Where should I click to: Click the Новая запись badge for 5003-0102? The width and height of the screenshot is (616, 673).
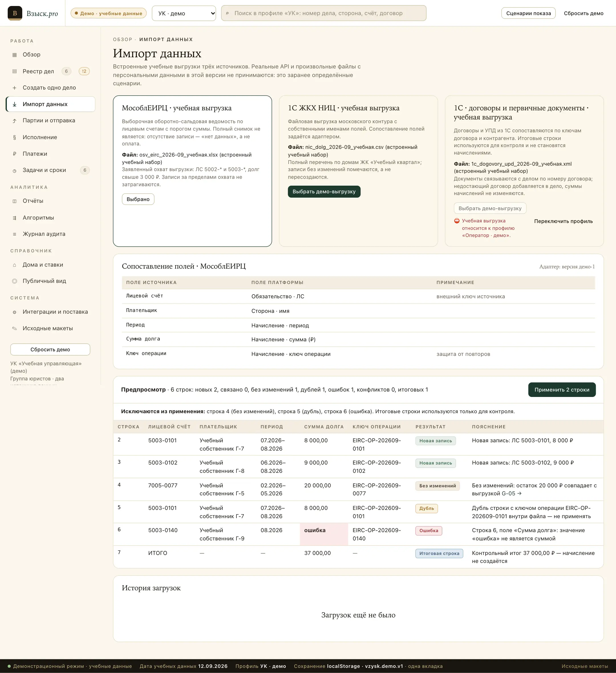click(x=435, y=463)
